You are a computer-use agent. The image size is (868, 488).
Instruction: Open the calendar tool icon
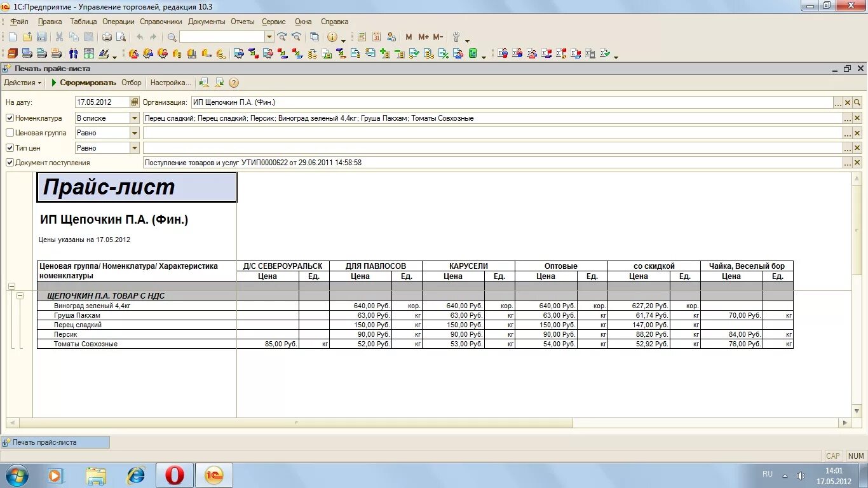pyautogui.click(x=377, y=37)
